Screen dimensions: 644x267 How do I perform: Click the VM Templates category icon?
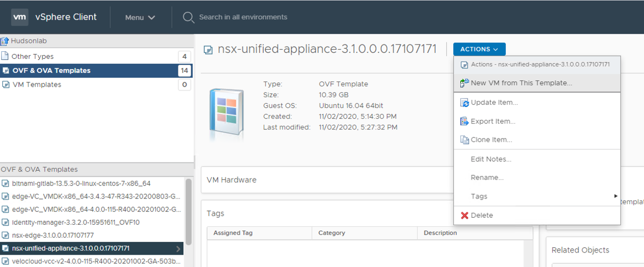tap(6, 85)
